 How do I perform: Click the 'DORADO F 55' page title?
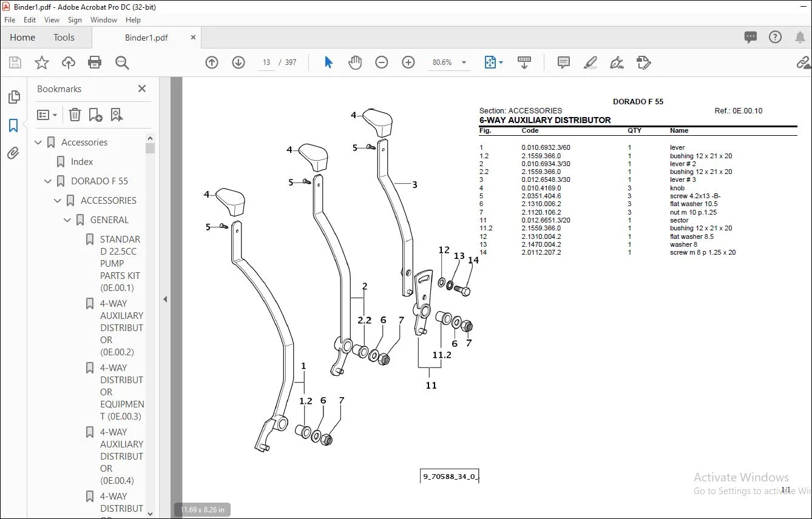point(638,102)
